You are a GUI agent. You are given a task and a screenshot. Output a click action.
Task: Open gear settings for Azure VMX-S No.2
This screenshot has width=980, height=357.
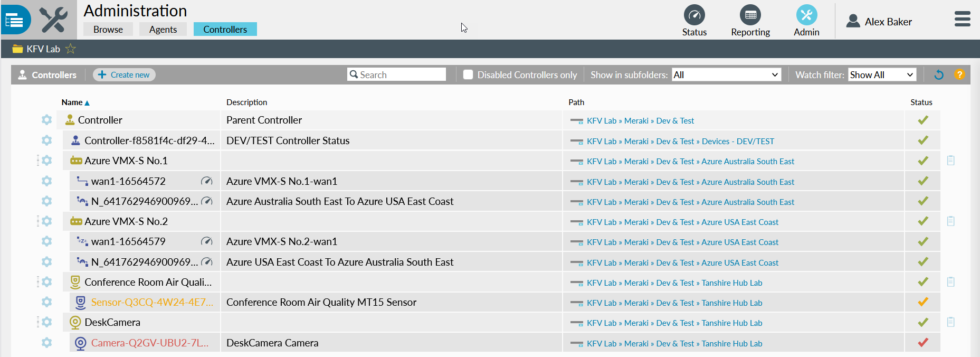(x=46, y=221)
